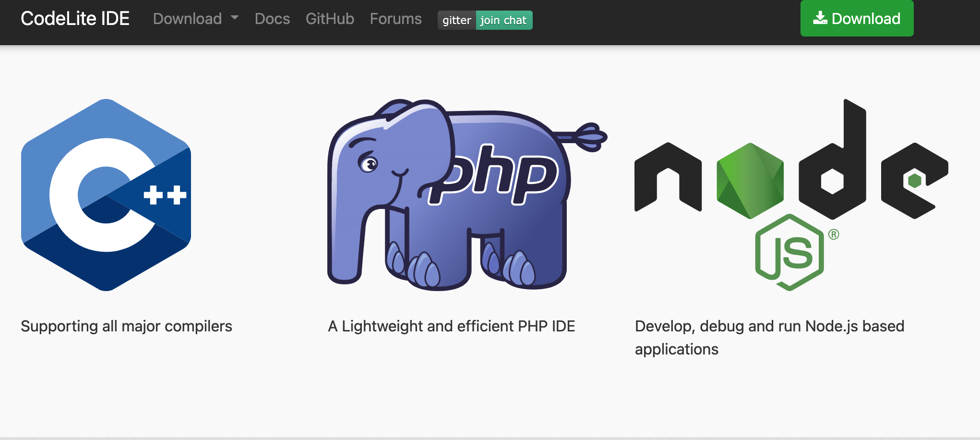Click the download arrow icon in green button

pyautogui.click(x=820, y=18)
